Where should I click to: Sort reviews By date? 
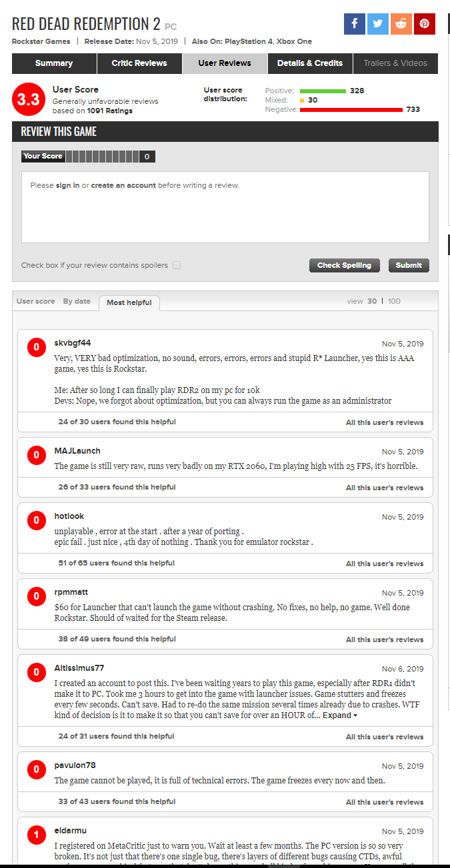click(x=77, y=301)
